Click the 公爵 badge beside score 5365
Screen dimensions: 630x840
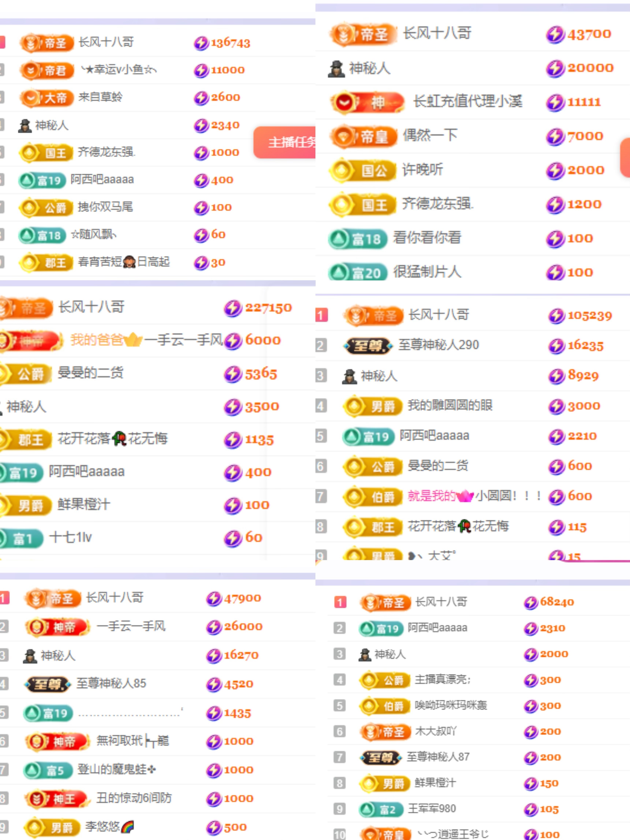26,374
